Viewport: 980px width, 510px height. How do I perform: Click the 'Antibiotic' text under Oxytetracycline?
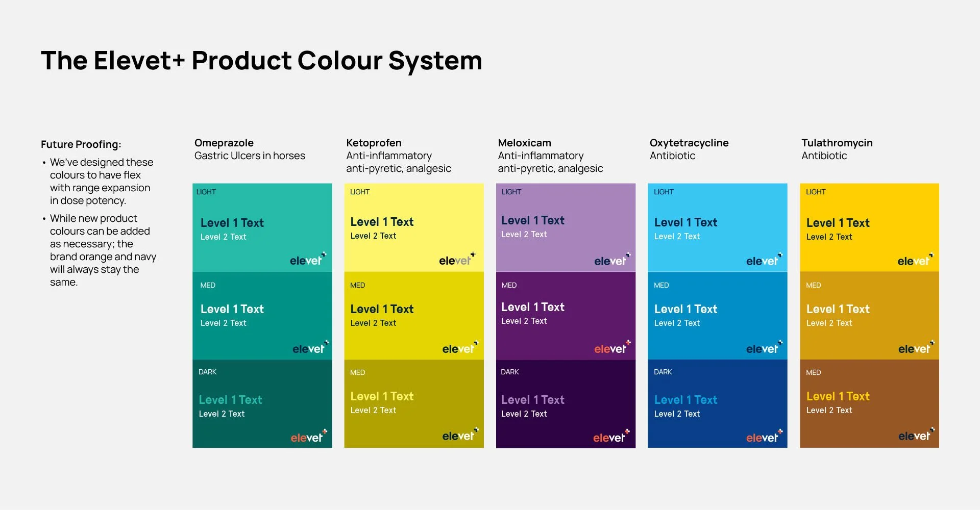(672, 156)
